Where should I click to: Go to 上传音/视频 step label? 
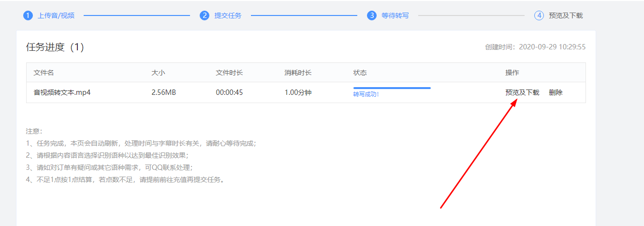(x=56, y=15)
